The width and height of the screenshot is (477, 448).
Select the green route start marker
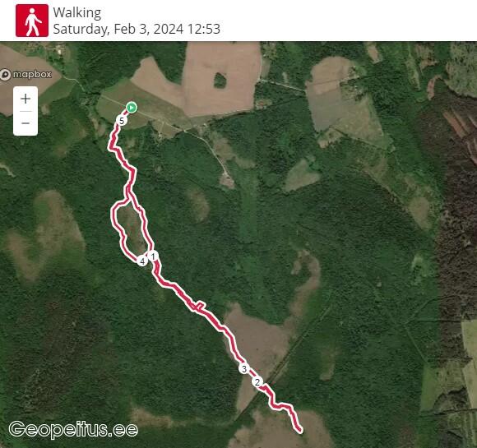[x=132, y=108]
